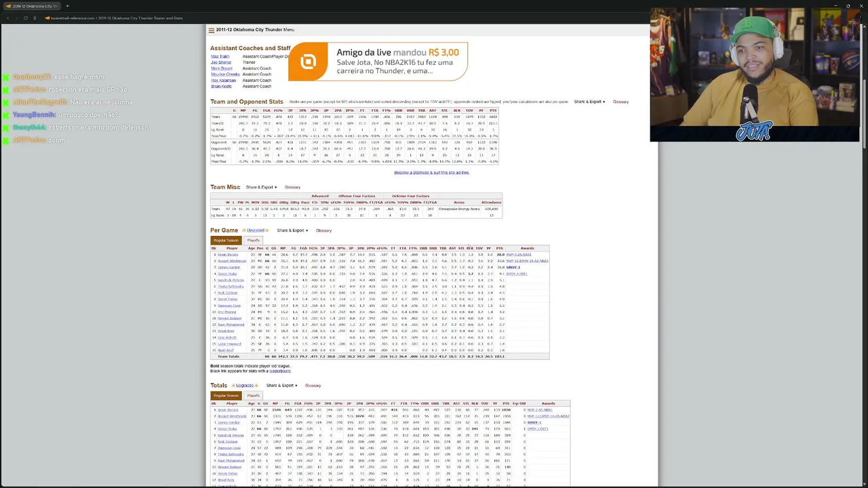Open Glossary for Team and Opponent Stats

pos(620,102)
